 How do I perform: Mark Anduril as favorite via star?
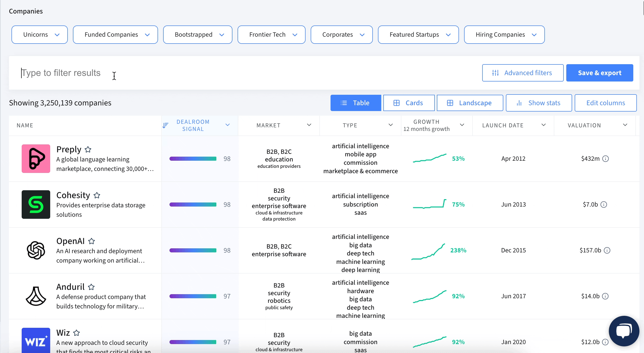pos(91,287)
